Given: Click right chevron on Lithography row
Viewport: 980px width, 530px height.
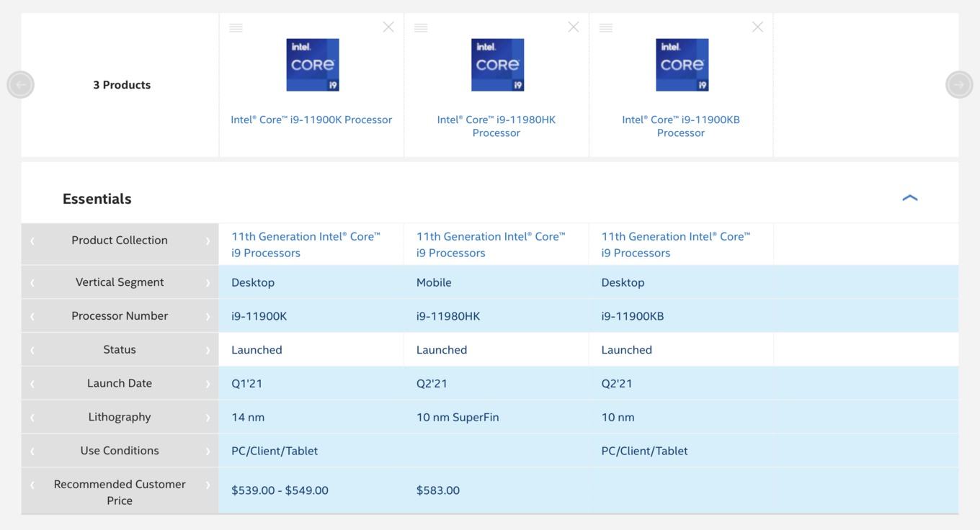Looking at the screenshot, I should point(208,417).
